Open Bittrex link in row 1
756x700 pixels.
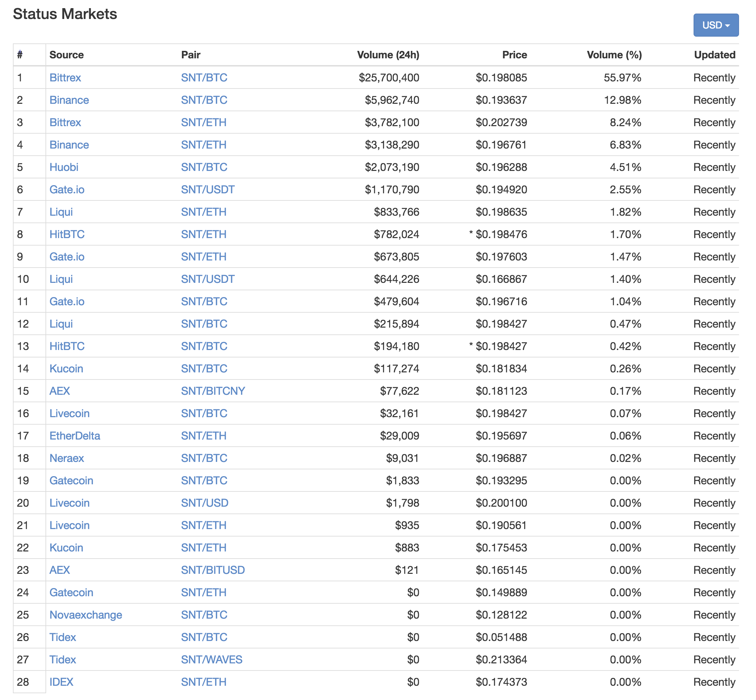(65, 78)
